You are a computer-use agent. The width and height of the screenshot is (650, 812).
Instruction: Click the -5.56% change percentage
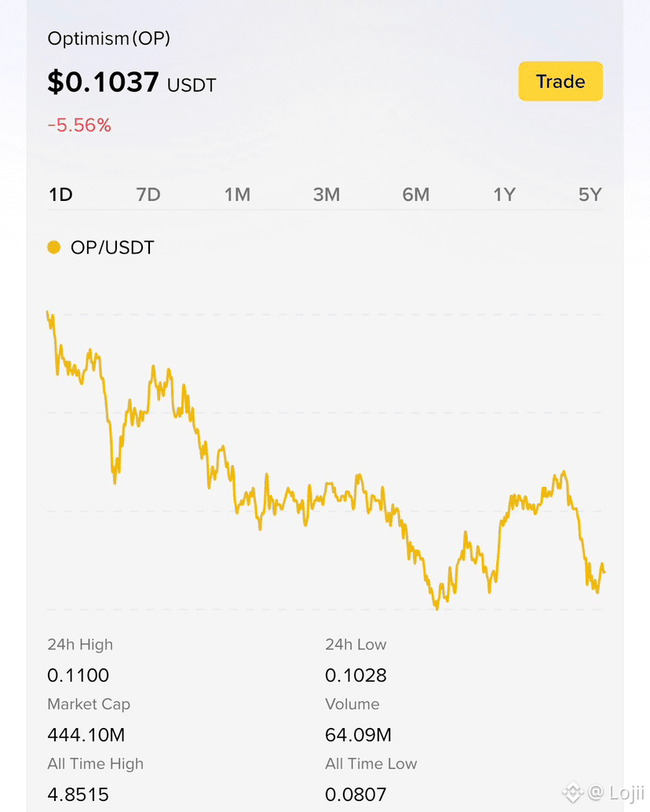(79, 126)
